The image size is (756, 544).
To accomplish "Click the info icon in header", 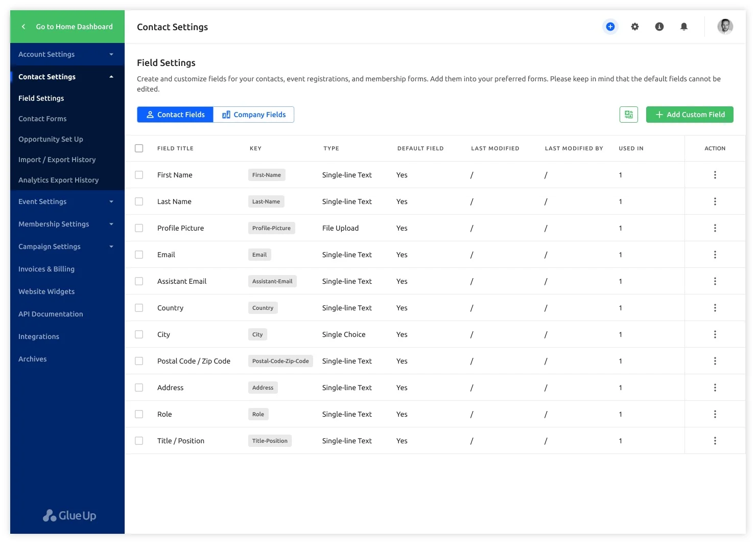I will [x=659, y=27].
